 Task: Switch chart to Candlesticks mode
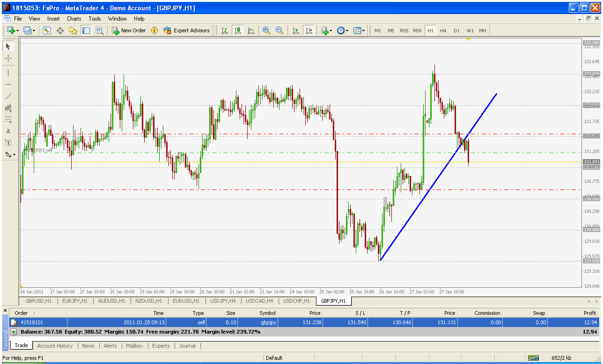238,30
